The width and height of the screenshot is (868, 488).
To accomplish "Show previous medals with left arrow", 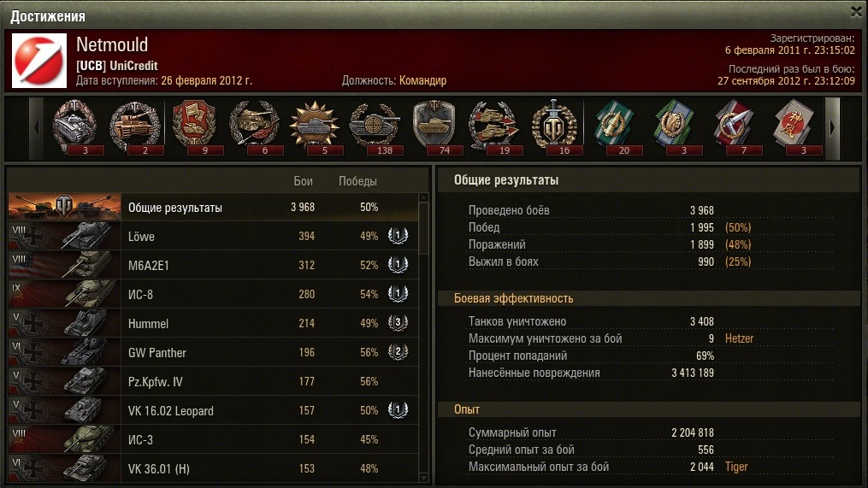I will pyautogui.click(x=37, y=128).
